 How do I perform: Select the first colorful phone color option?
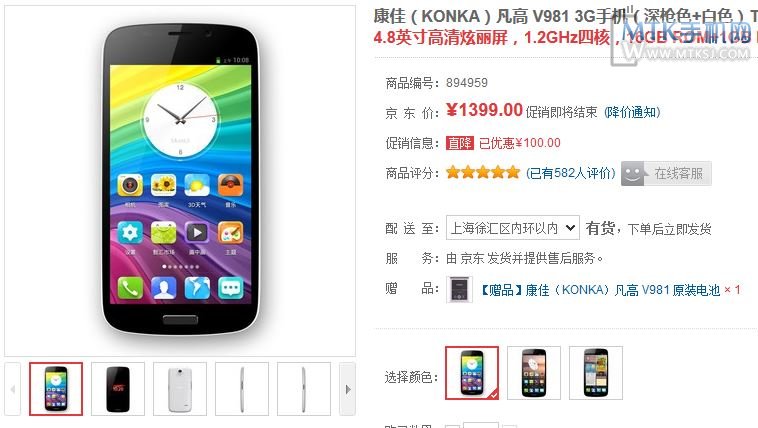[472, 373]
